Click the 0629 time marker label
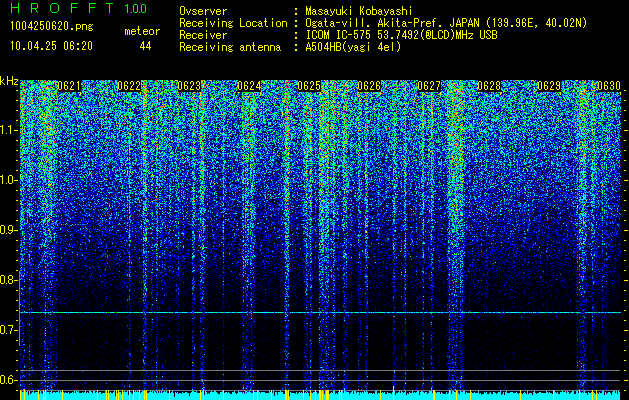This screenshot has height=400, width=629. [x=549, y=86]
